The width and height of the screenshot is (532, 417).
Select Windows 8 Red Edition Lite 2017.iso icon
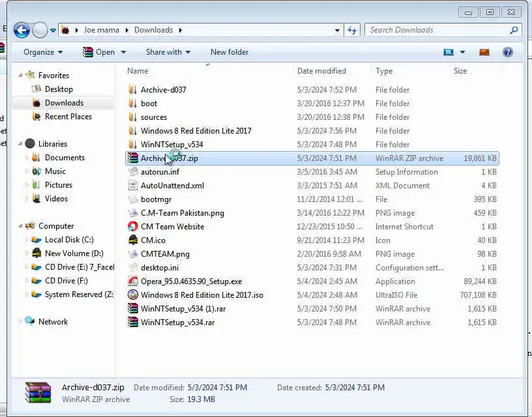coord(132,295)
